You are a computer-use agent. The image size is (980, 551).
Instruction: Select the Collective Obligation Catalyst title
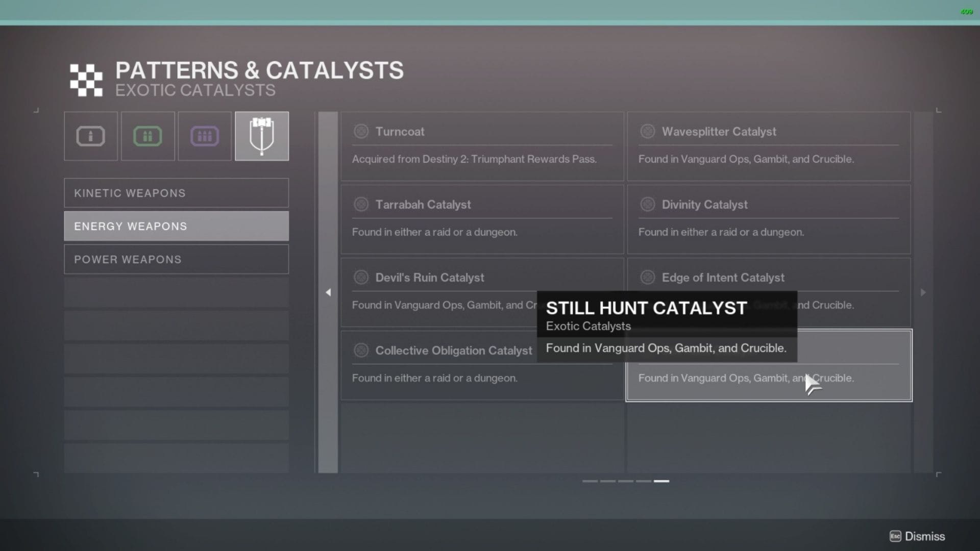click(x=454, y=350)
